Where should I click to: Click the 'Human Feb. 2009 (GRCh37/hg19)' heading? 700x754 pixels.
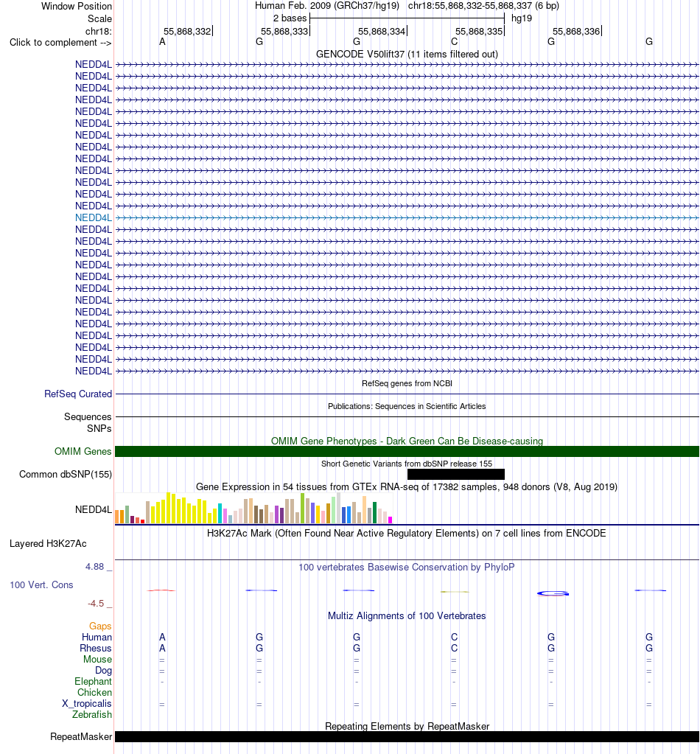tap(327, 6)
